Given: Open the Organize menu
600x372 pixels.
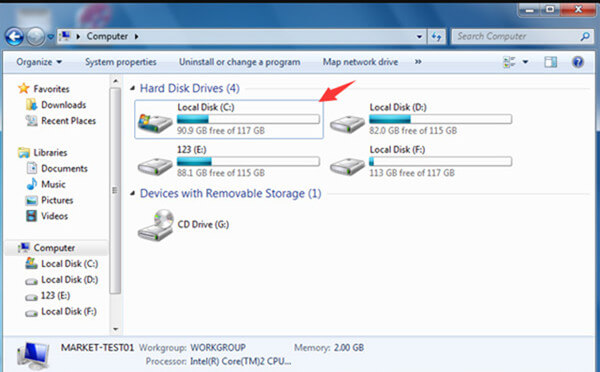Looking at the screenshot, I should coord(39,62).
